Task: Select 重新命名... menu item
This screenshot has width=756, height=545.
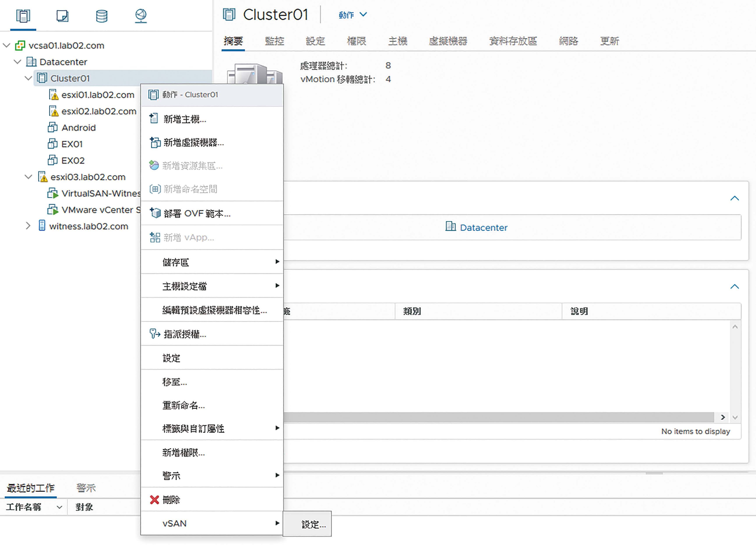Action: [x=212, y=405]
